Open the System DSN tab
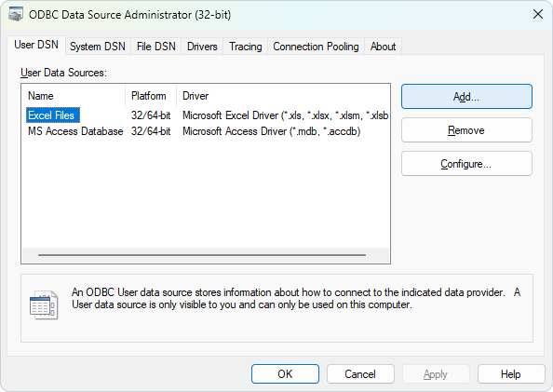The height and width of the screenshot is (392, 553). coord(98,47)
